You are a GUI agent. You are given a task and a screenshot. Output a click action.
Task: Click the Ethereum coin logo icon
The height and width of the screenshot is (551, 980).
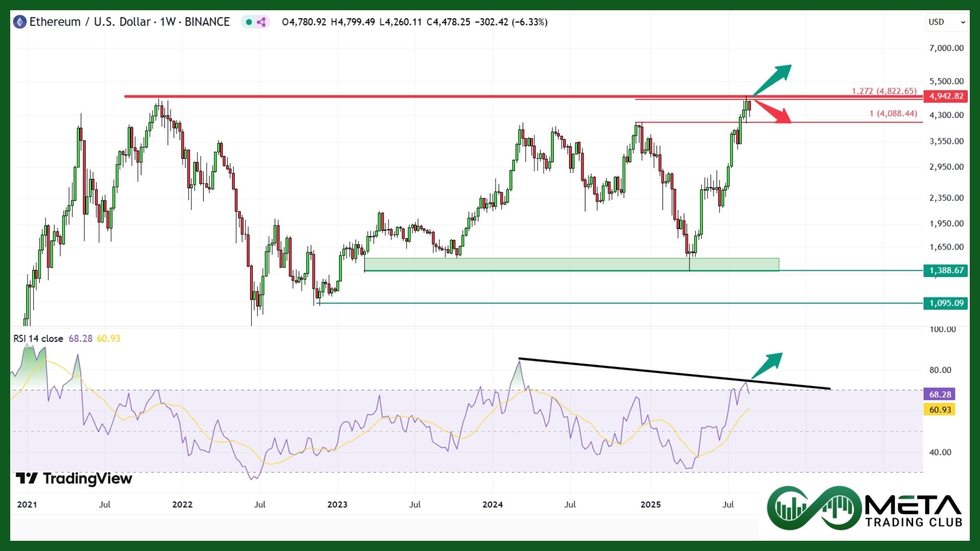[x=19, y=22]
